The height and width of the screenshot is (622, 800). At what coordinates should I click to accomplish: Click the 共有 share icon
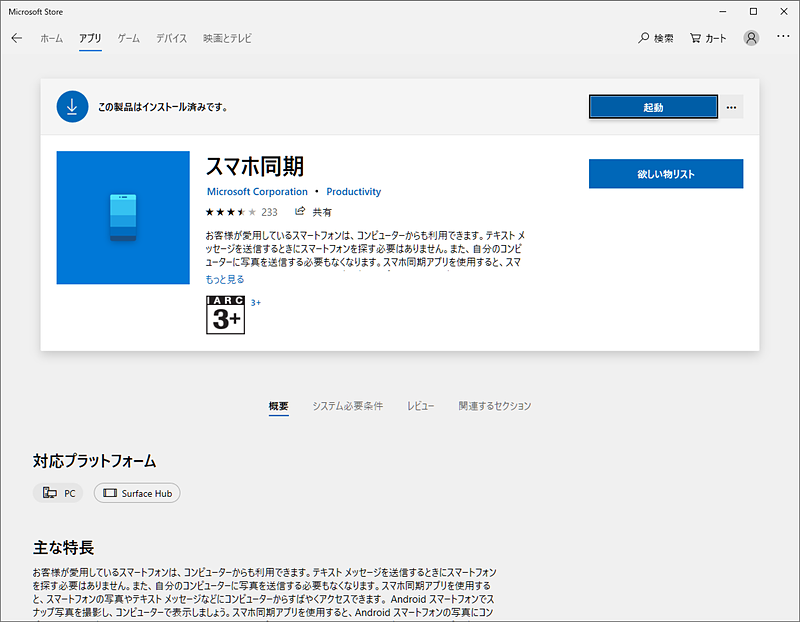click(x=298, y=211)
